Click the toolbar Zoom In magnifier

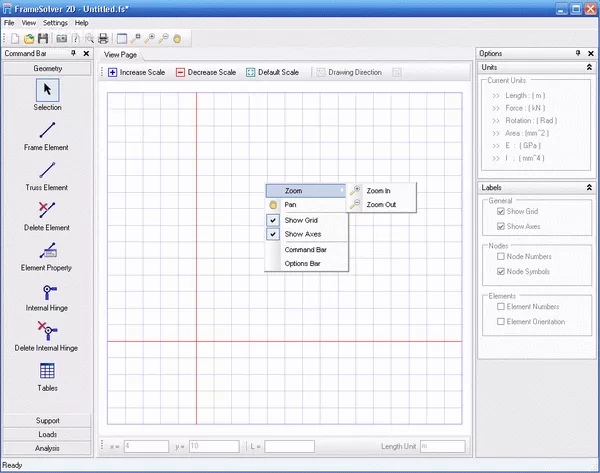coord(150,39)
